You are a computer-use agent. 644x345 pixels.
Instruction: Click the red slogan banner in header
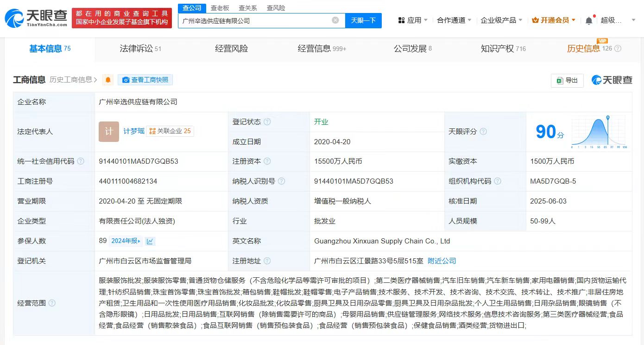click(122, 18)
